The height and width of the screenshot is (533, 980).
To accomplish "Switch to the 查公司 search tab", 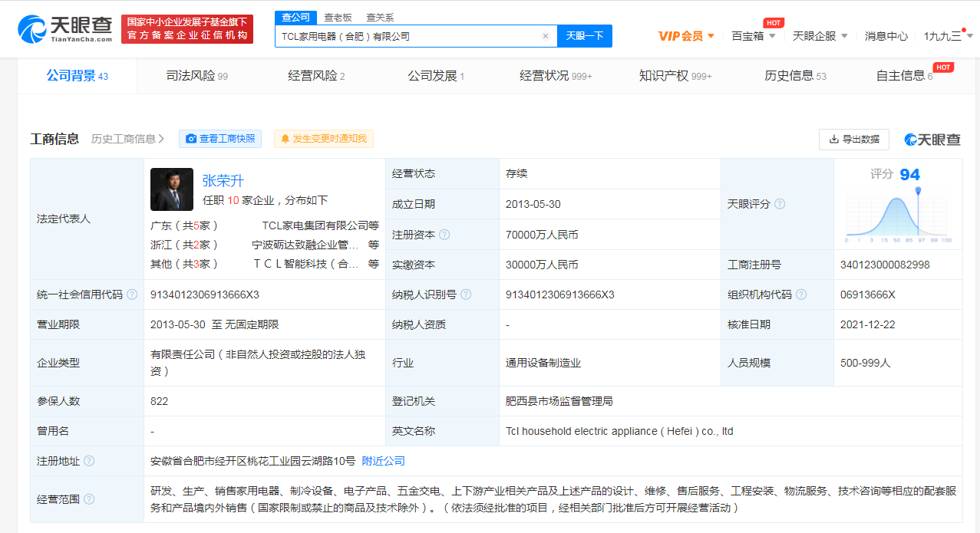I will tap(296, 17).
